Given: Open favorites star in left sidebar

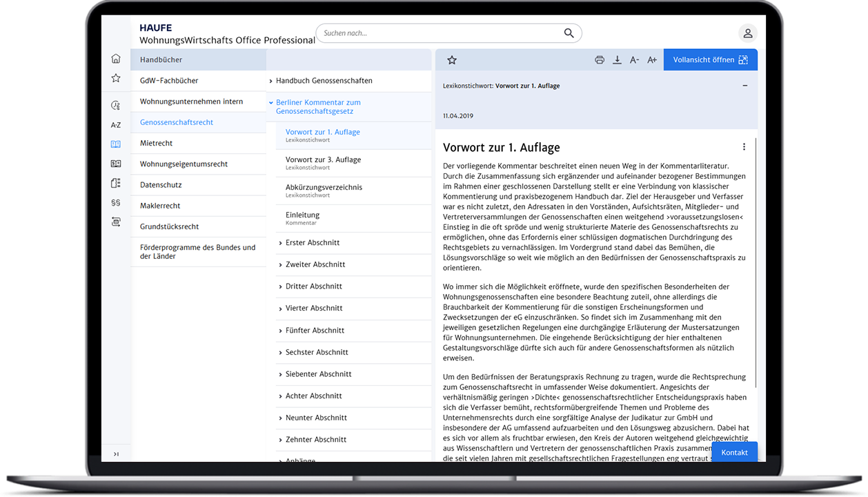Looking at the screenshot, I should [x=116, y=78].
